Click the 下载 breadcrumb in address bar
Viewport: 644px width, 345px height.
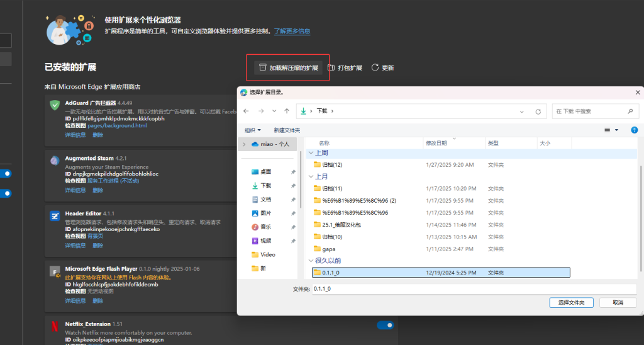point(322,111)
